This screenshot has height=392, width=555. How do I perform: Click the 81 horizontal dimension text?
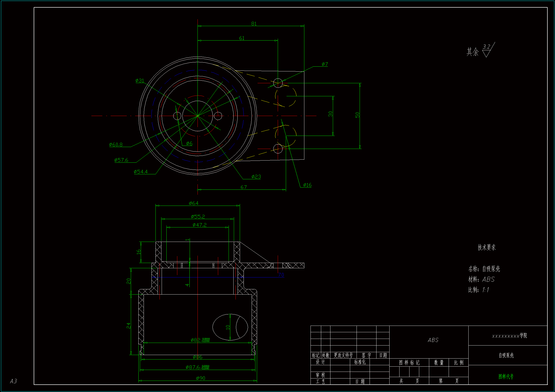click(x=254, y=24)
